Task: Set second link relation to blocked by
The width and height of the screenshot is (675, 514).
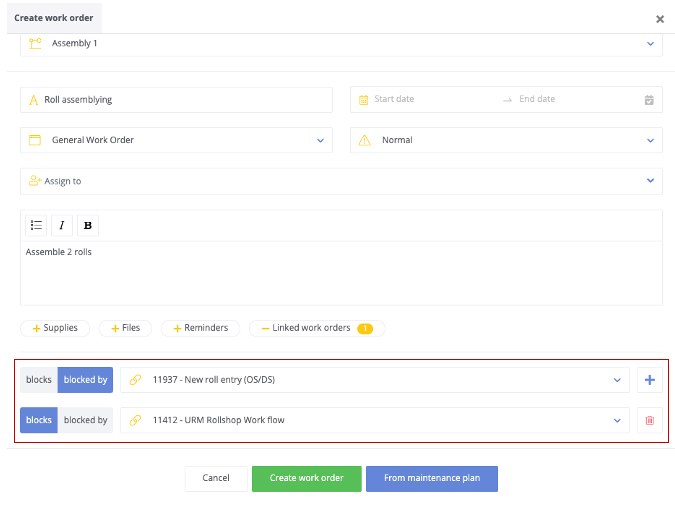Action: [85, 420]
